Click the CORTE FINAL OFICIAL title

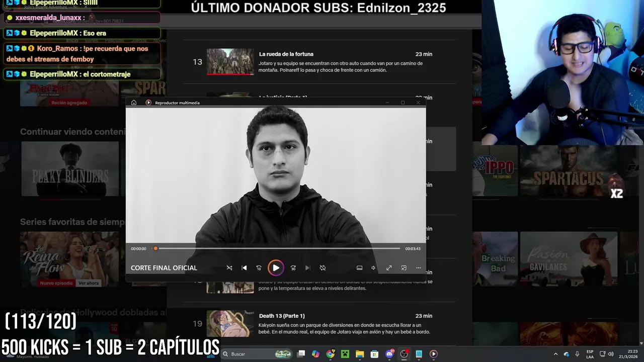click(164, 268)
